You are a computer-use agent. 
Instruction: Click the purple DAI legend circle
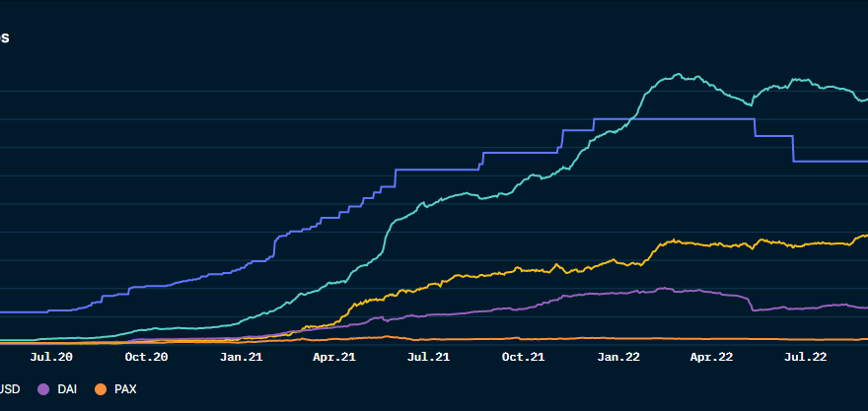tap(42, 389)
